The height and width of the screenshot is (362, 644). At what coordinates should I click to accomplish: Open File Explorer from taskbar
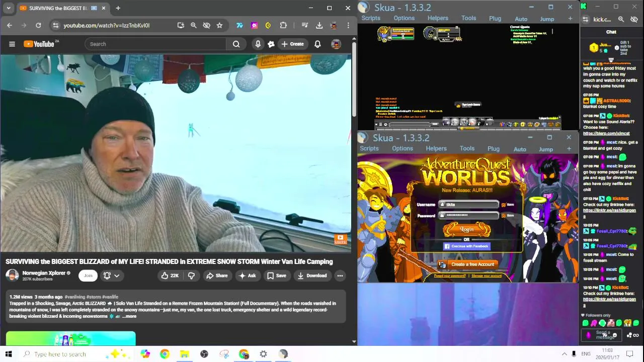tap(184, 354)
